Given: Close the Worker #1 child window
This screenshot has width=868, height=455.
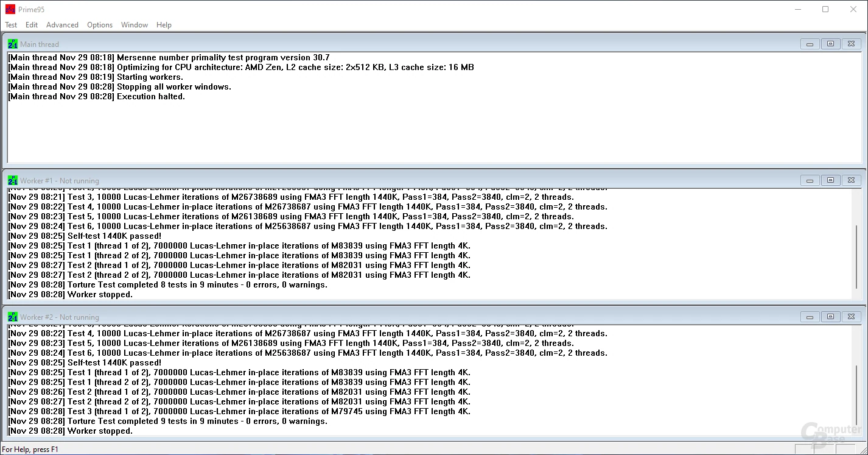Looking at the screenshot, I should 851,180.
